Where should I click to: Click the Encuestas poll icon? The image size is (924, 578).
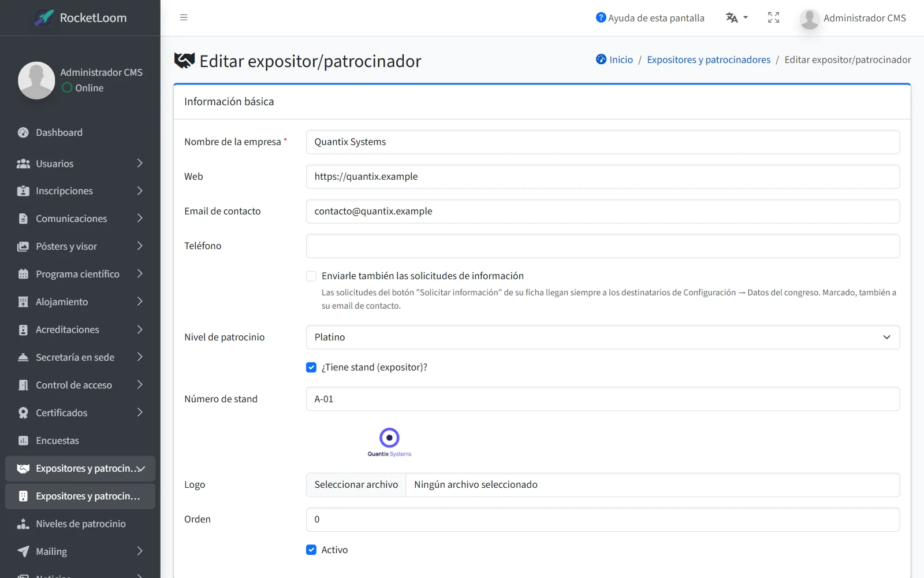[23, 440]
